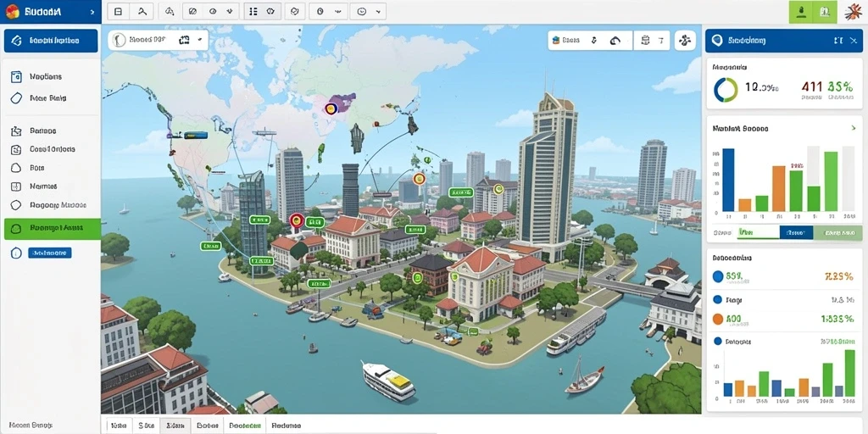Click the leftmost tab in bottom tab bar
Viewport: 868px width, 434px height.
pyautogui.click(x=119, y=426)
